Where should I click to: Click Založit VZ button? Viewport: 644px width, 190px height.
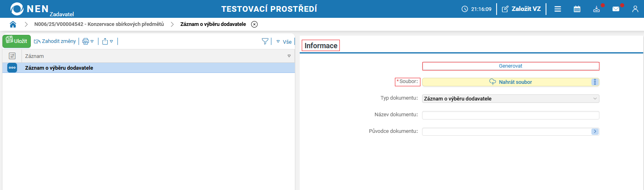[x=522, y=9]
